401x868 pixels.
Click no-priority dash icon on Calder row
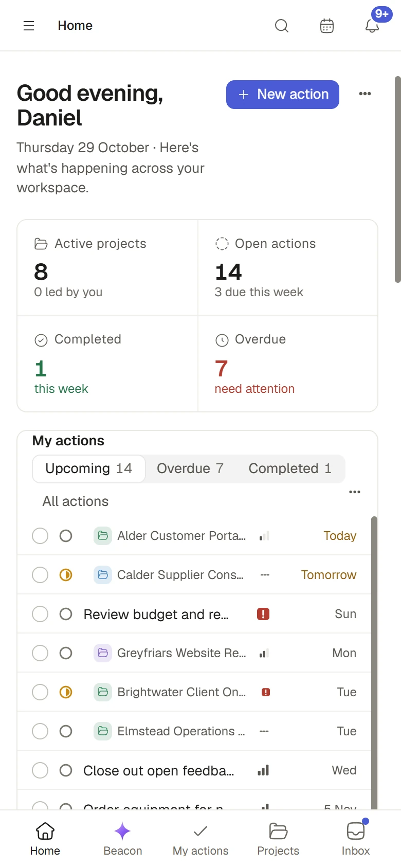[264, 575]
